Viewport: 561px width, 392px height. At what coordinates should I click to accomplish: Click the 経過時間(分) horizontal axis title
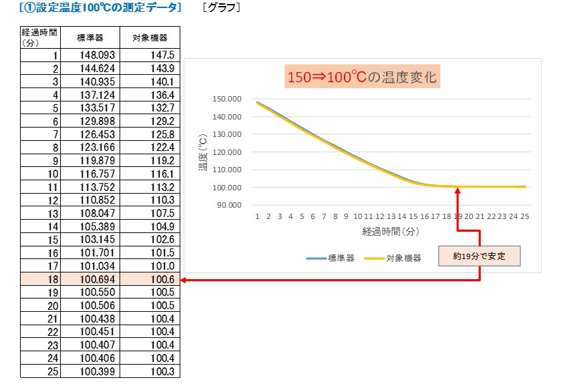[x=391, y=232]
